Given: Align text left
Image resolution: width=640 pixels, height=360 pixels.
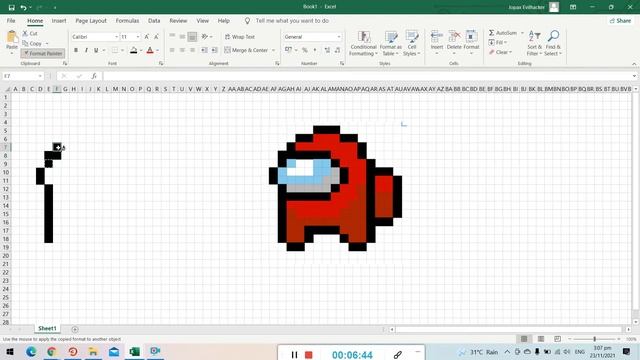Looking at the screenshot, I should [172, 50].
